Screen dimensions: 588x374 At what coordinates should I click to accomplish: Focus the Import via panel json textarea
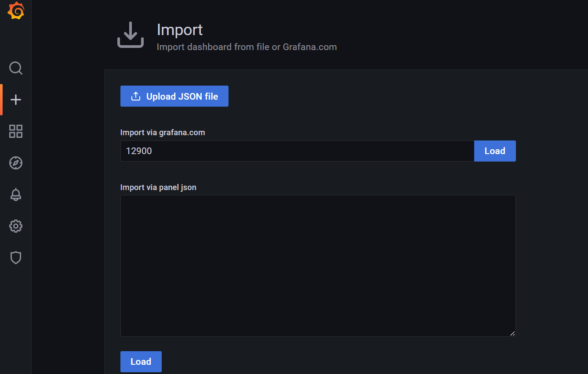[x=318, y=266]
